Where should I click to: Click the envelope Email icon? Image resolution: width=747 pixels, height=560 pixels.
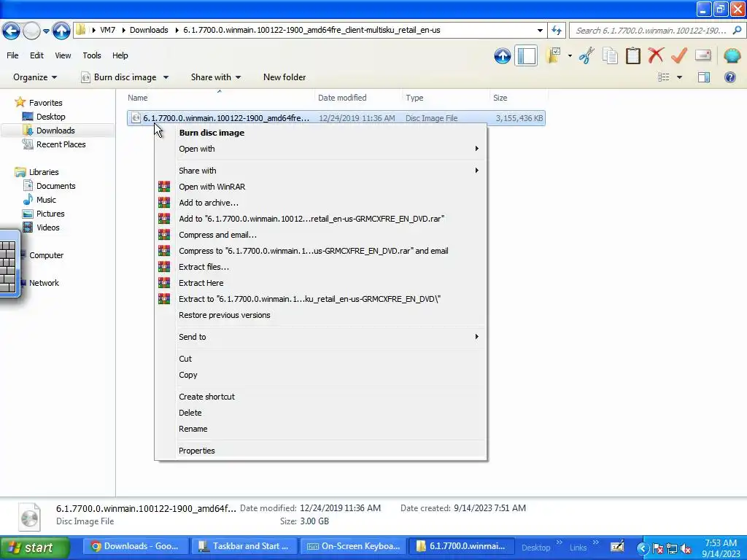(703, 55)
